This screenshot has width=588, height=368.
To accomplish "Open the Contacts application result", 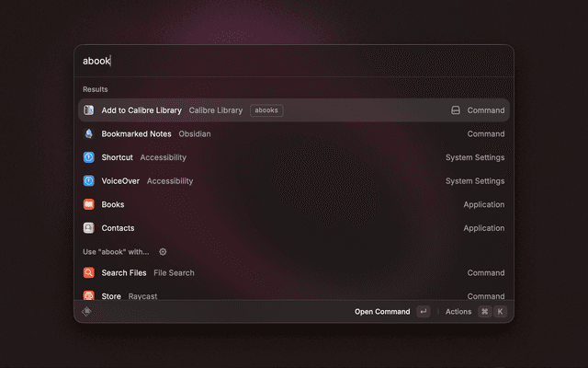I will pos(294,228).
